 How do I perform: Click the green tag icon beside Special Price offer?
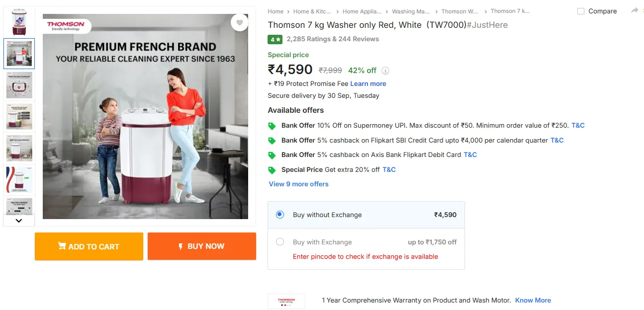[x=272, y=170]
